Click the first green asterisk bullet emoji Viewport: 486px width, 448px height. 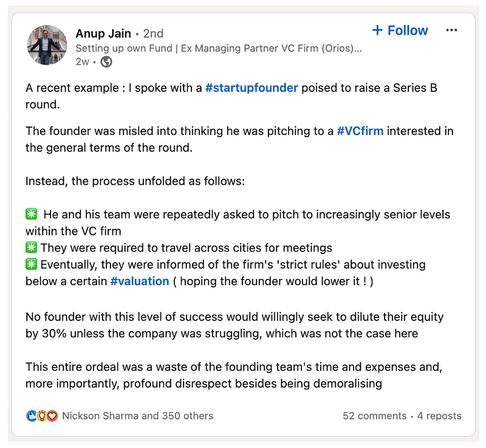pyautogui.click(x=32, y=214)
